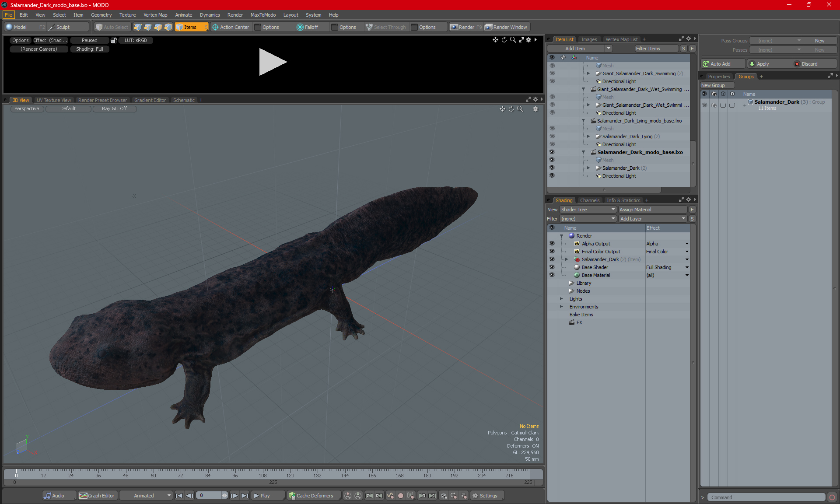
Task: Toggle visibility of Base Shader layer
Action: point(552,267)
